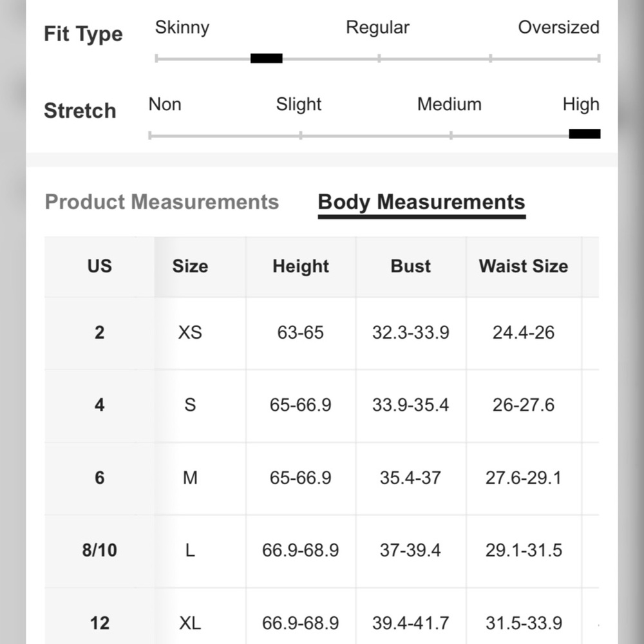Viewport: 644px width, 644px height.
Task: Select the Body Measurements tab
Action: (421, 202)
